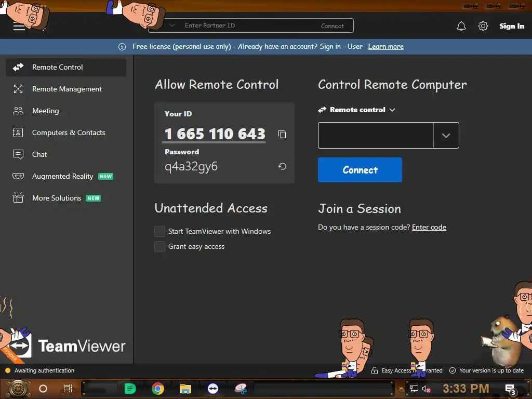Click the version checkmark icon
This screenshot has height=399, width=532.
pyautogui.click(x=453, y=370)
